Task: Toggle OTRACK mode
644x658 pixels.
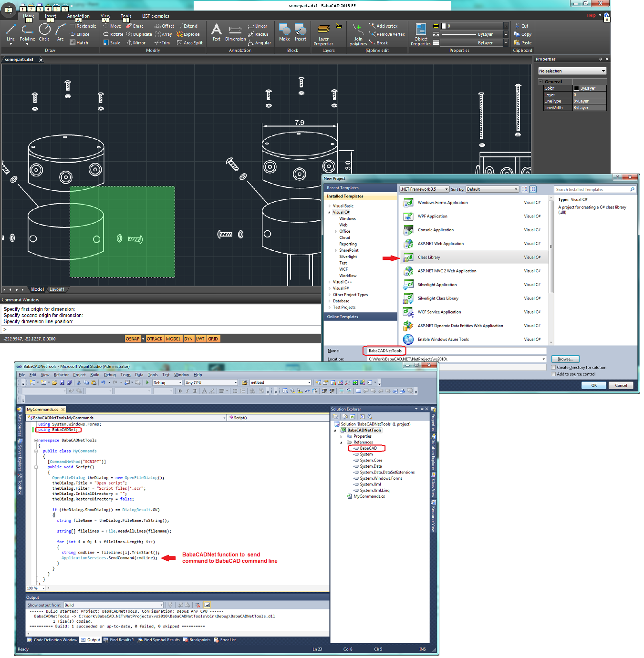Action: [x=155, y=339]
